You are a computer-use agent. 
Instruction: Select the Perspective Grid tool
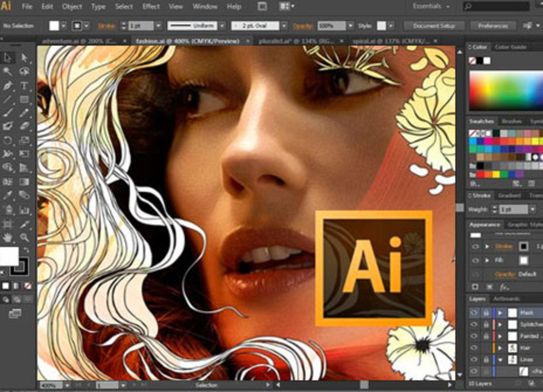pyautogui.click(x=24, y=168)
